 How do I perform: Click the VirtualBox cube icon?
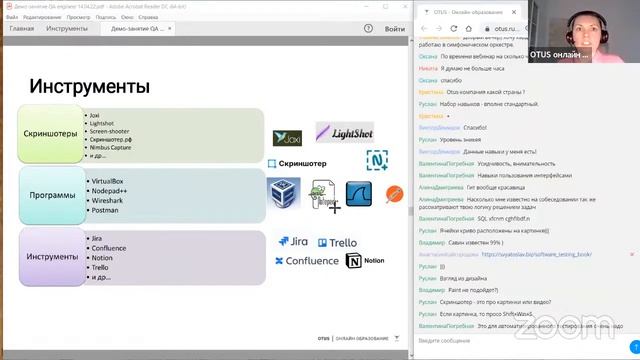coord(284,193)
